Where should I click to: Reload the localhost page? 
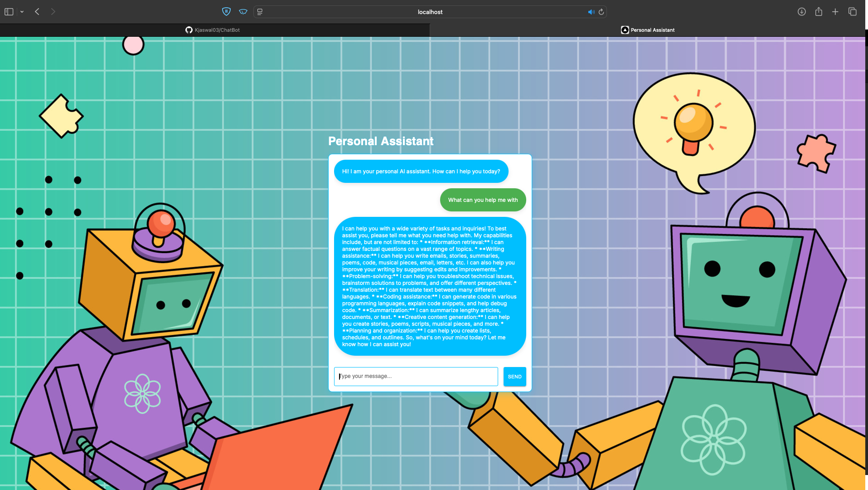(601, 12)
